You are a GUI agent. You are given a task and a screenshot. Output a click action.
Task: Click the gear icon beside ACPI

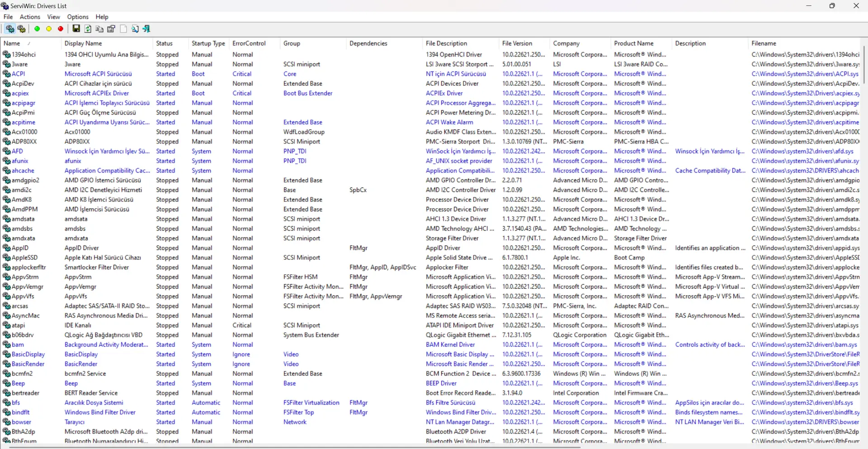coord(6,74)
